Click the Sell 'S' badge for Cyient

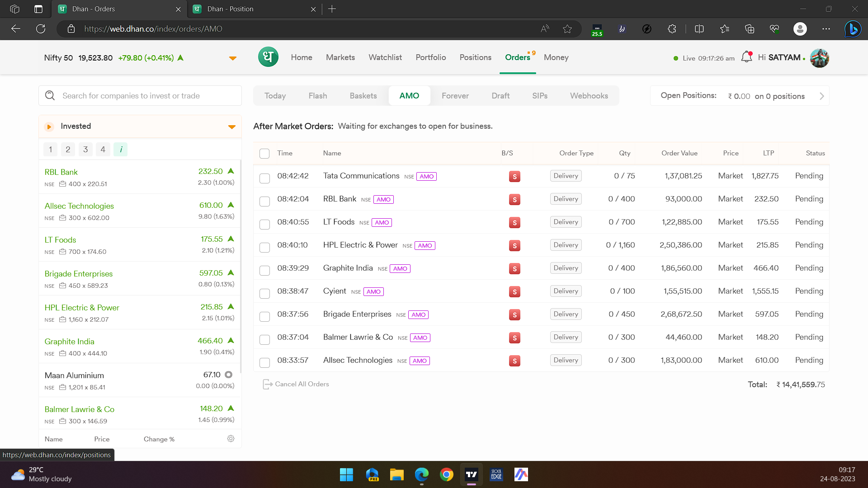pyautogui.click(x=514, y=291)
